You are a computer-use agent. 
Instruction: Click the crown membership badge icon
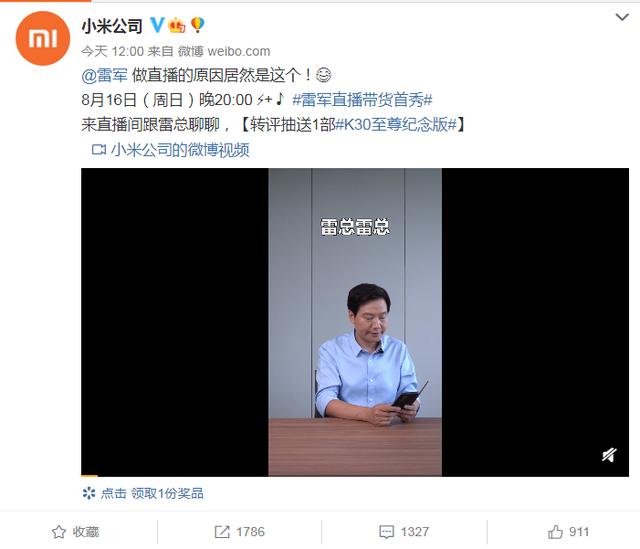[176, 26]
